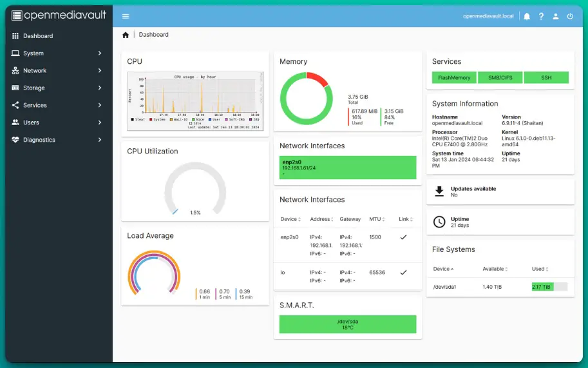Open the Users sidebar label
The width and height of the screenshot is (588, 368).
click(x=31, y=122)
